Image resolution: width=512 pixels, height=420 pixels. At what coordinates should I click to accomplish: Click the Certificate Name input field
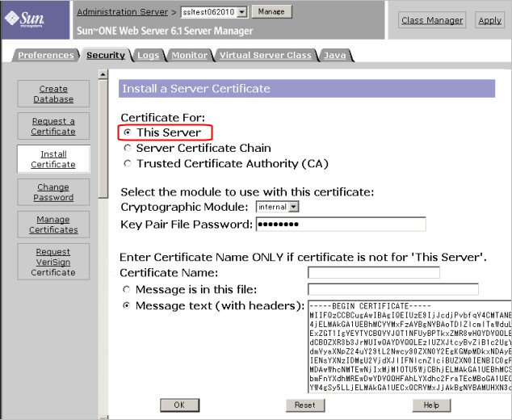pos(374,272)
